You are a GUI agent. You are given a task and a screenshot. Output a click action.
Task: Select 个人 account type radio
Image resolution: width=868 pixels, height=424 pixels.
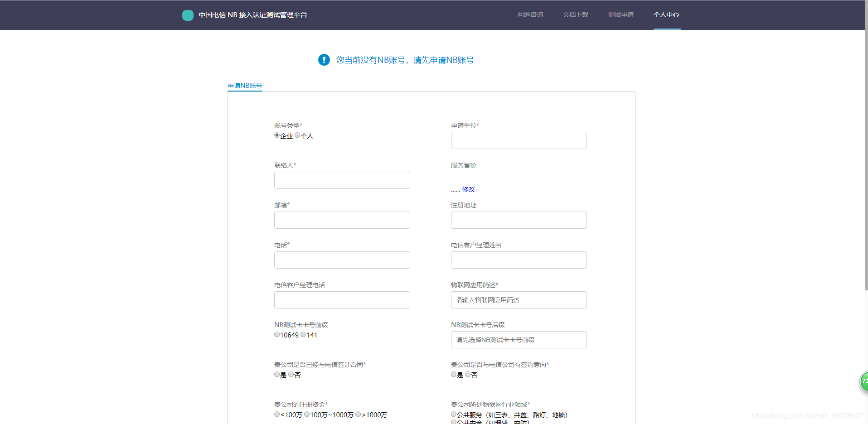(297, 135)
